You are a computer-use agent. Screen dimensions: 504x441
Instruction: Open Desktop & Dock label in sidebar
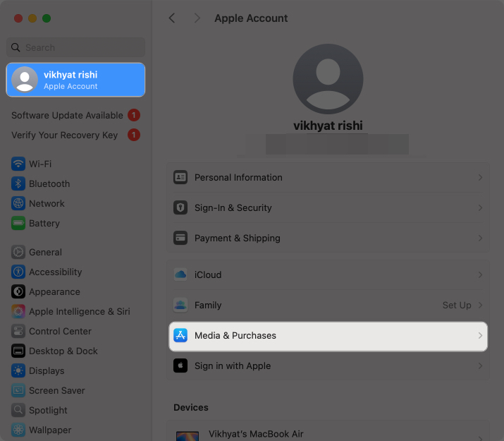click(63, 351)
